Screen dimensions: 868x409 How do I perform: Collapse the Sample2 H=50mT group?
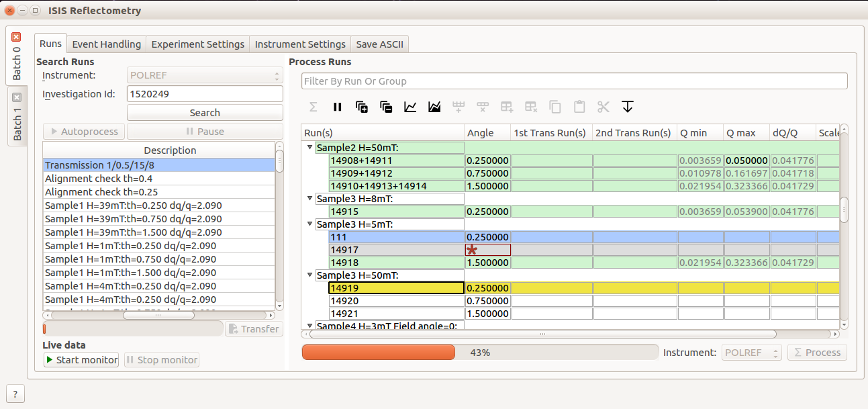click(309, 148)
